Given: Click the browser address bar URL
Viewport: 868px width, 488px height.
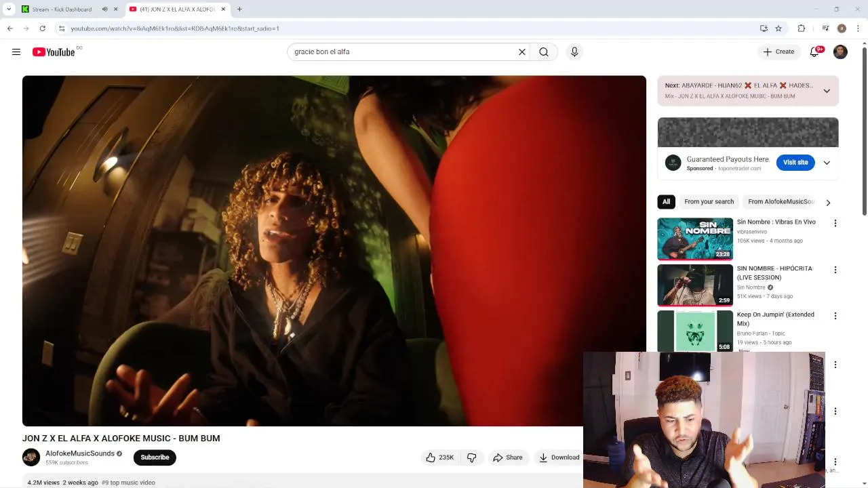Looking at the screenshot, I should 175,28.
